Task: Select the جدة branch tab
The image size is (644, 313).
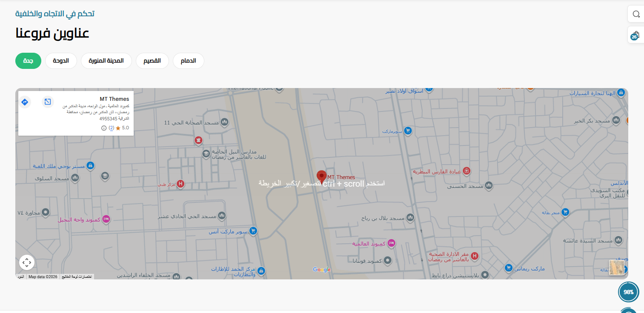Action: 28,61
